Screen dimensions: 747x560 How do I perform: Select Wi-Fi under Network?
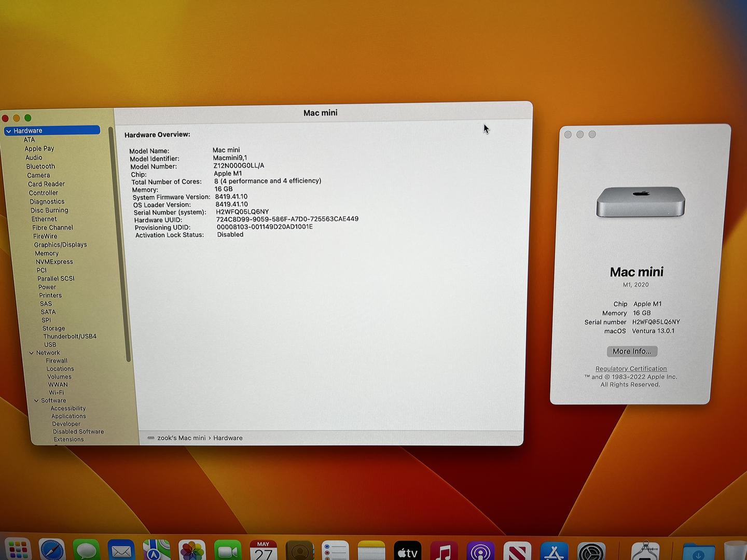pos(56,393)
